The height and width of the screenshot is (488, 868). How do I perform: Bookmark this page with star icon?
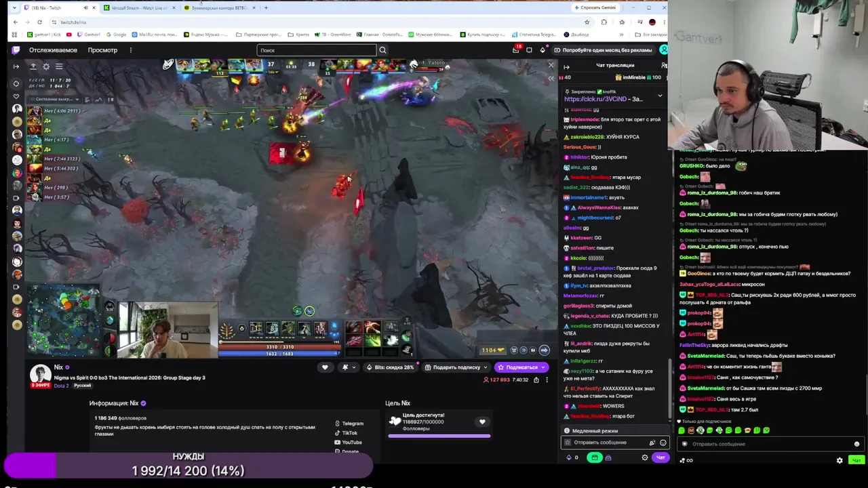(587, 22)
